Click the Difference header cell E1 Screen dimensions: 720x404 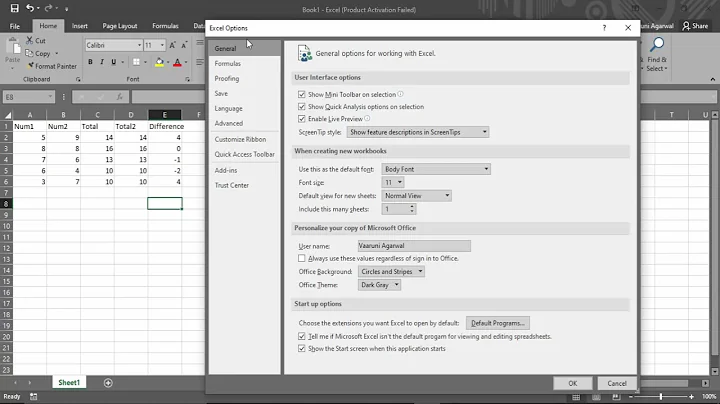(x=165, y=126)
